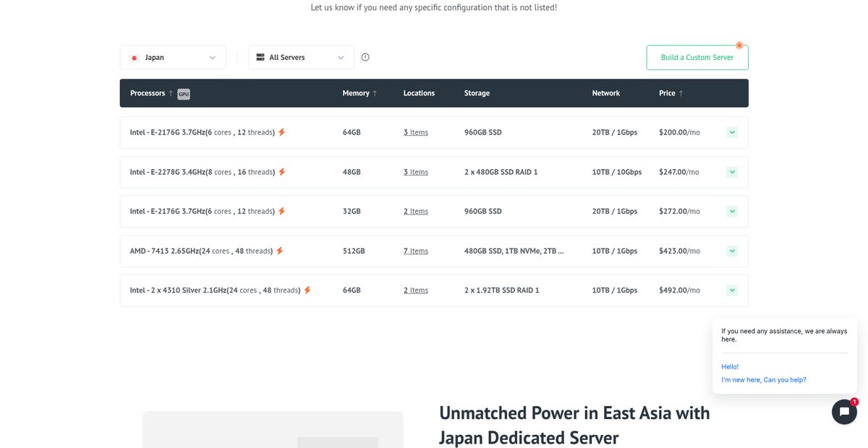Image resolution: width=868 pixels, height=448 pixels.
Task: Sort table by Price column
Action: pyautogui.click(x=671, y=93)
